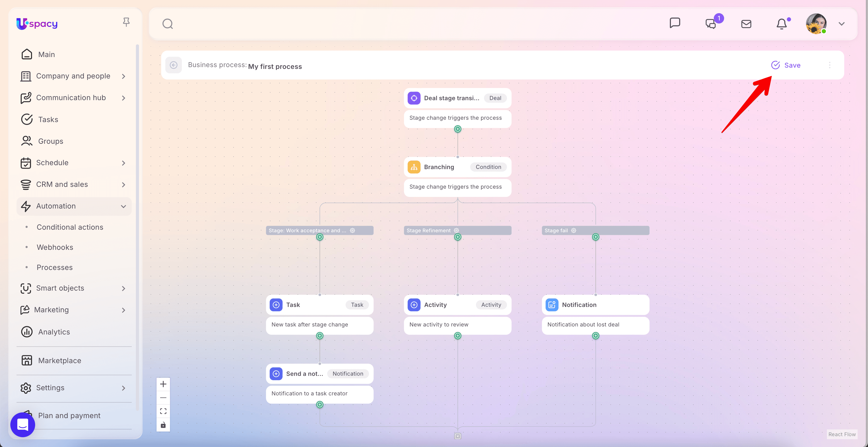868x447 pixels.
Task: Collapse the Automation menu section
Action: pos(123,206)
